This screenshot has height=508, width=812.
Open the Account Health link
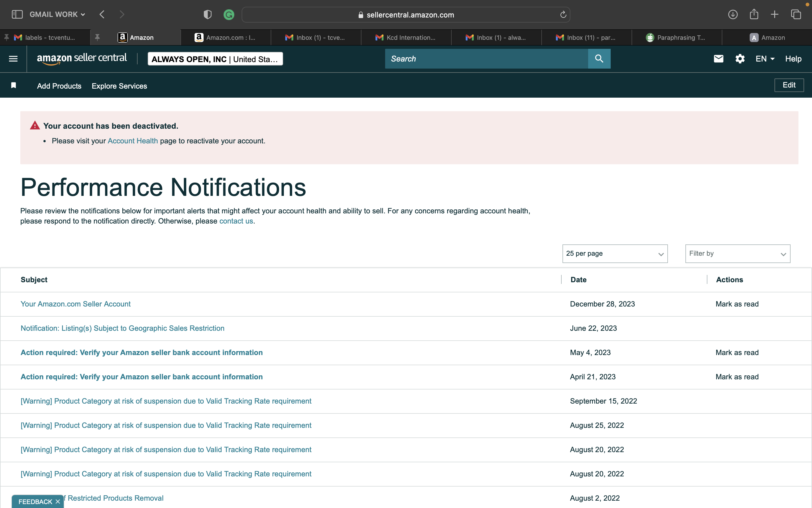pyautogui.click(x=133, y=141)
